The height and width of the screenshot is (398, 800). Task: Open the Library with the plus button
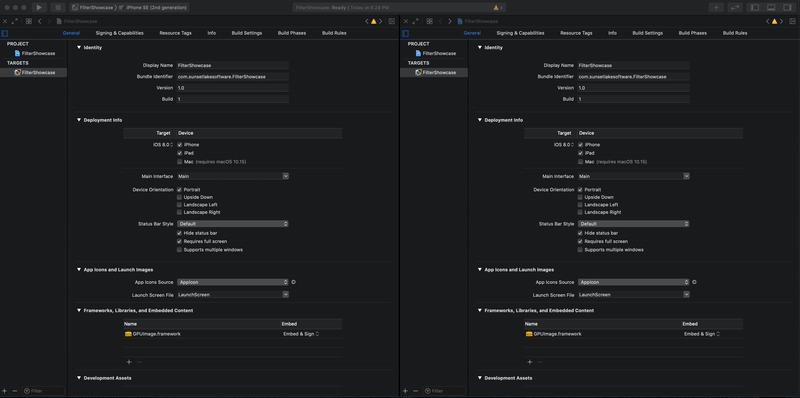tap(716, 8)
